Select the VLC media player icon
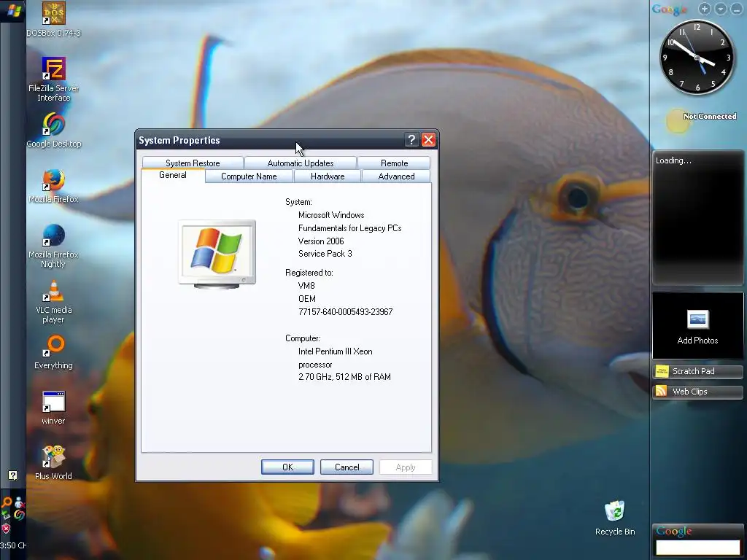Image resolution: width=747 pixels, height=560 pixels. (x=53, y=302)
